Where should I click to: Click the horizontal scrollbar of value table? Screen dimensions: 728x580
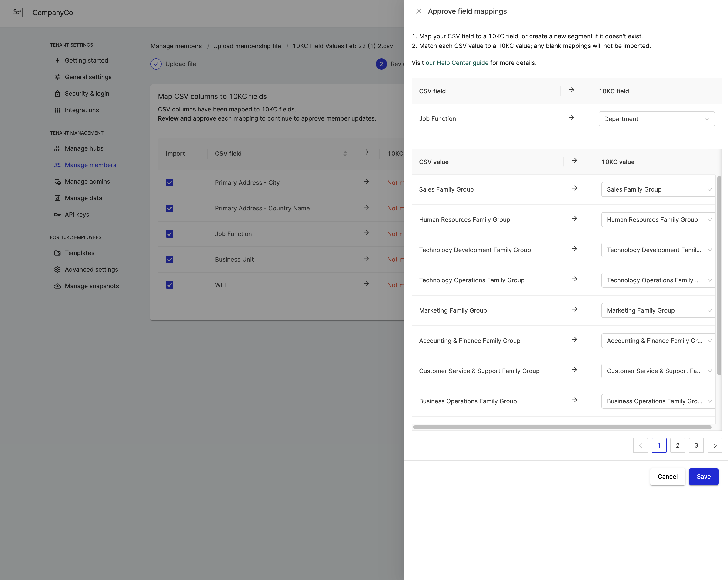pos(562,427)
